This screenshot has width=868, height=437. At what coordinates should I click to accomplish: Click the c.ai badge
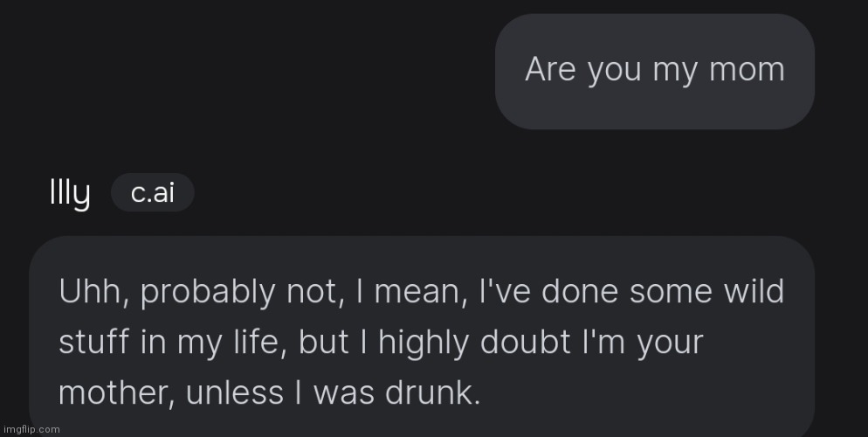click(x=152, y=193)
